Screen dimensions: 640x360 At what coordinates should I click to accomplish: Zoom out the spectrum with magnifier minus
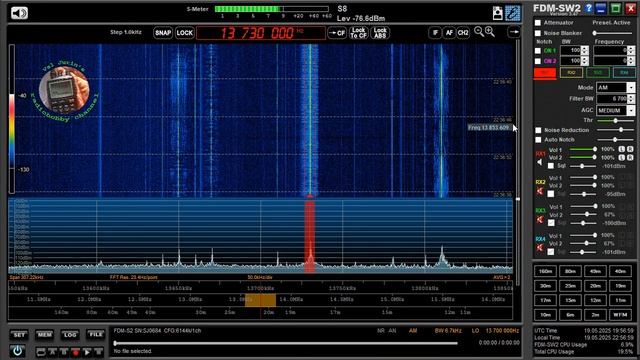click(x=479, y=31)
